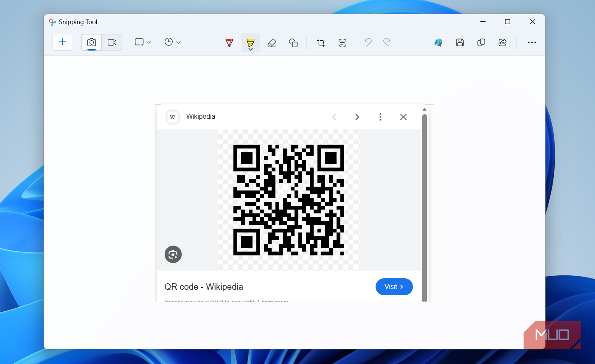Start a new snip with plus button
Image resolution: width=595 pixels, height=364 pixels.
(62, 42)
